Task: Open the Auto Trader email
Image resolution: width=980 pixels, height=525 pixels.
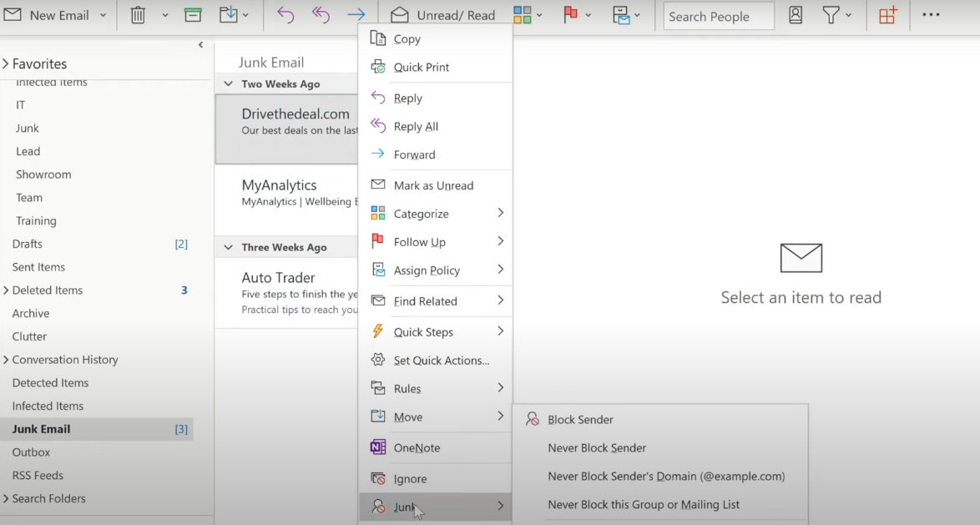Action: [287, 292]
